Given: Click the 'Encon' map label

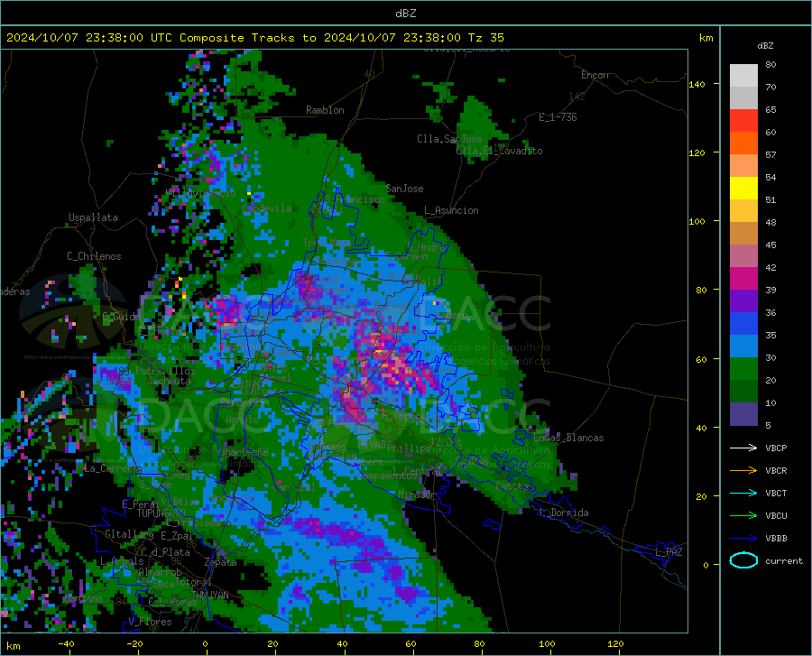Looking at the screenshot, I should 595,75.
